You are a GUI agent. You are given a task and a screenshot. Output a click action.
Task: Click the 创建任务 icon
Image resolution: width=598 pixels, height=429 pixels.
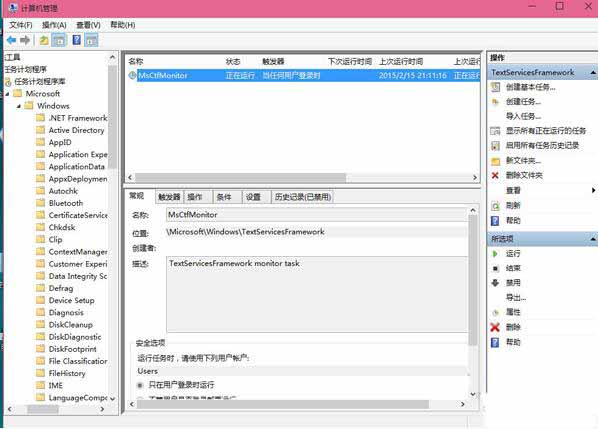[495, 102]
